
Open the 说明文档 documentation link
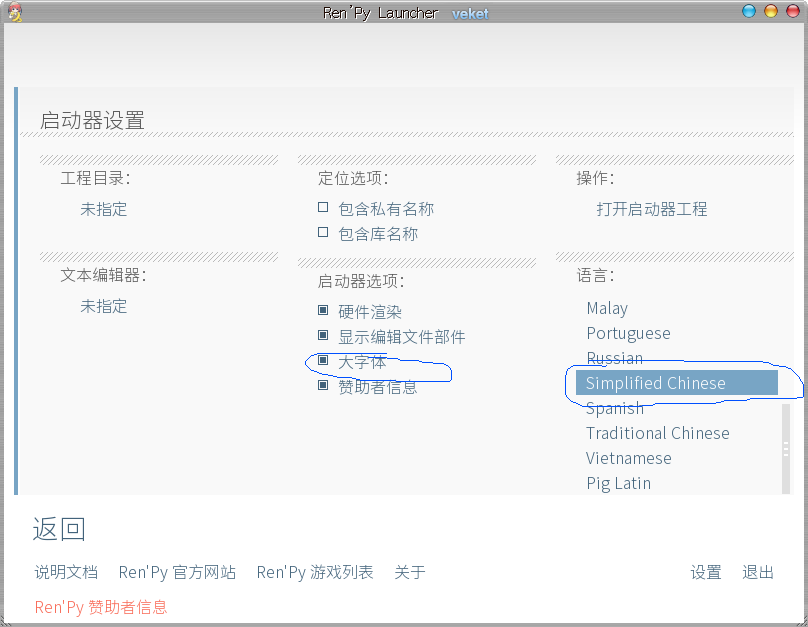pyautogui.click(x=66, y=572)
